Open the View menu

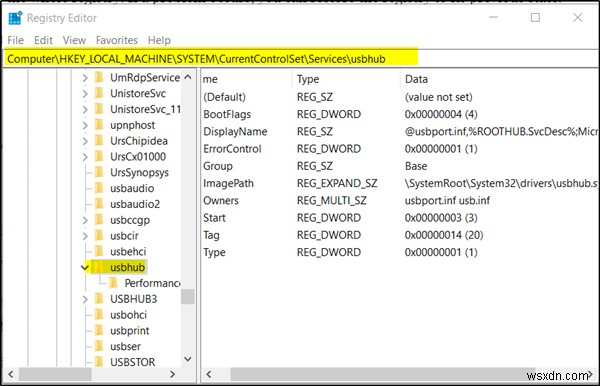pos(74,40)
